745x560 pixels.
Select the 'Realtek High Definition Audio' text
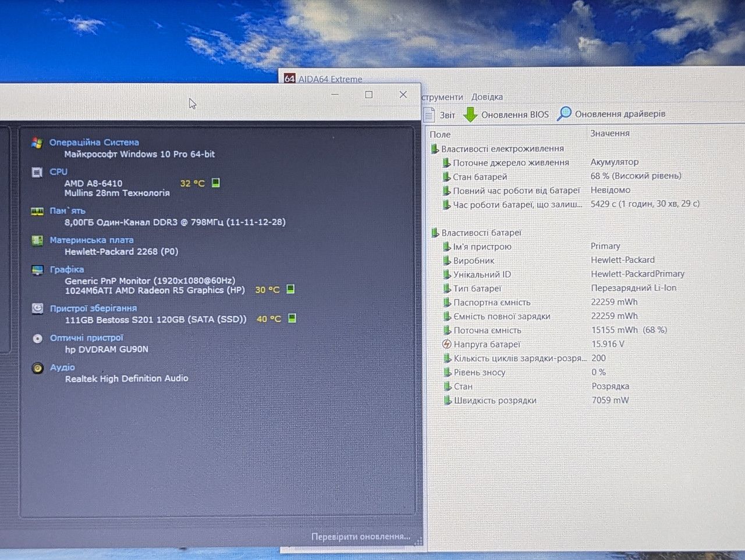[x=127, y=379]
